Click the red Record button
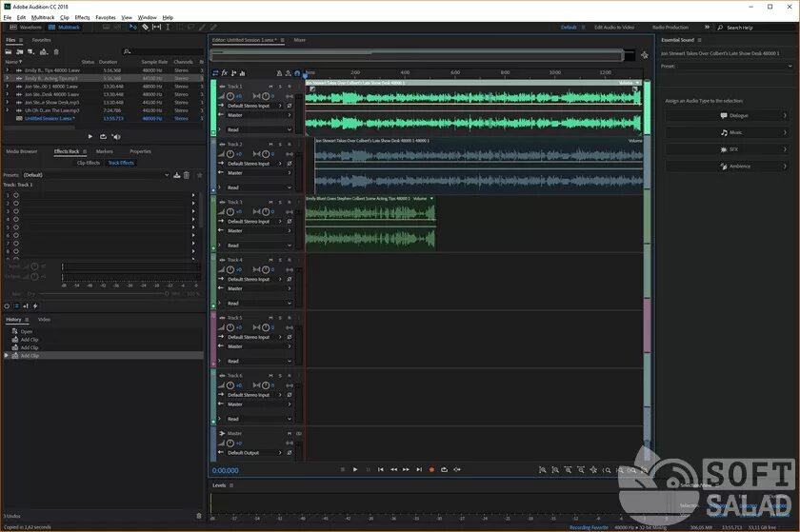 431,469
